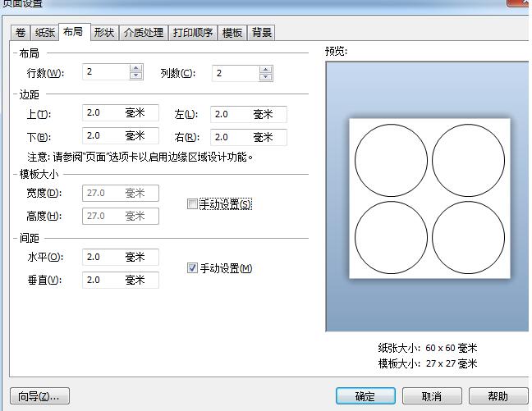The image size is (532, 411).
Task: Decrease the 列数 value with down arrow
Action: (265, 77)
